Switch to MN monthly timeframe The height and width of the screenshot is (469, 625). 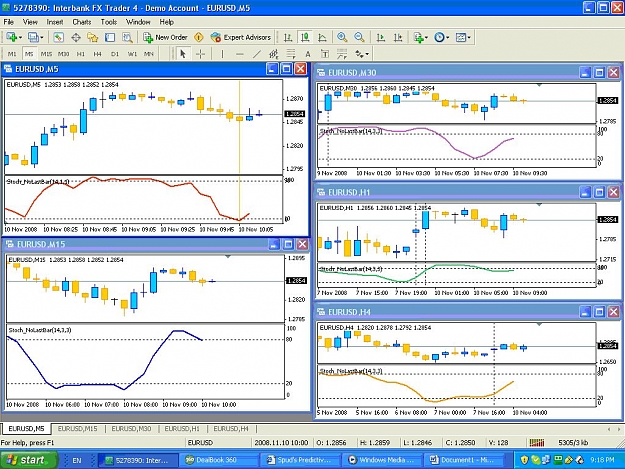tap(149, 53)
